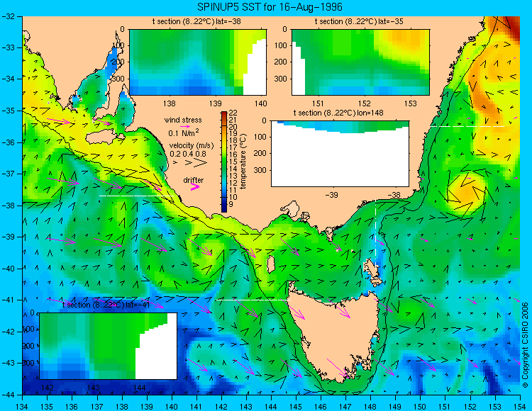
Task: Click the 'wind stress' legend label
Action: click(x=183, y=120)
